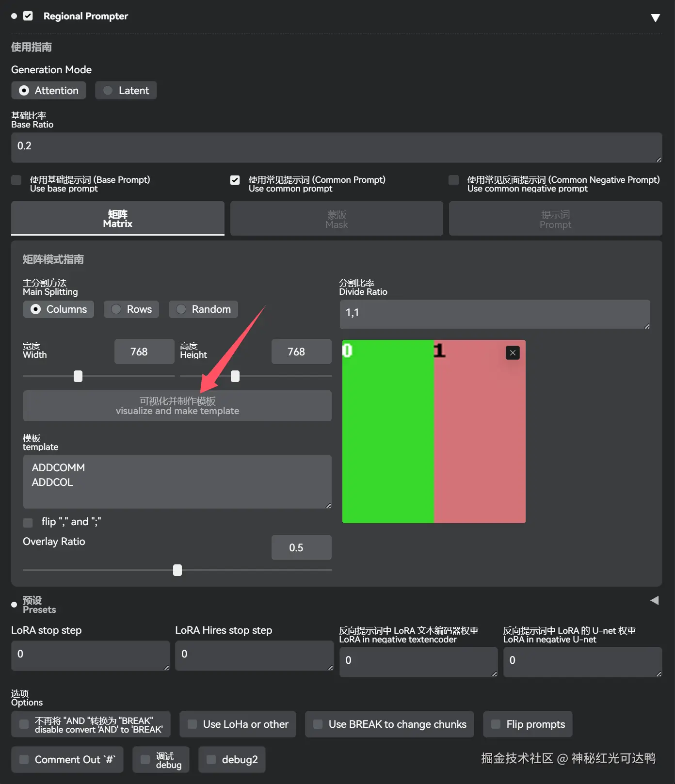Close the region preview image

[x=513, y=352]
